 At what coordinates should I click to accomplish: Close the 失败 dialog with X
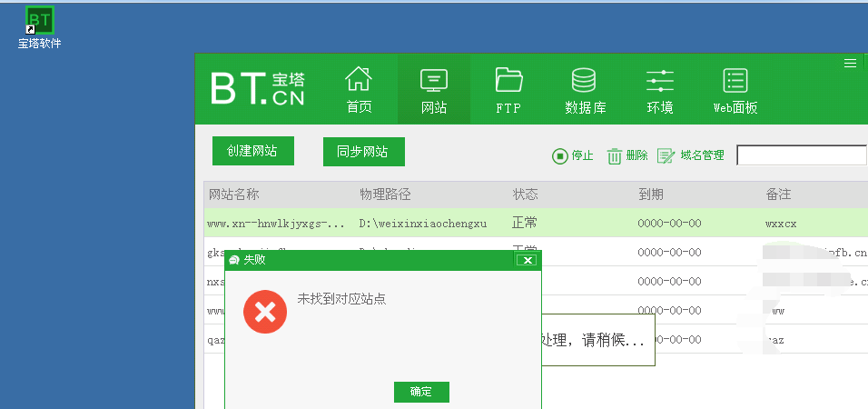click(528, 260)
